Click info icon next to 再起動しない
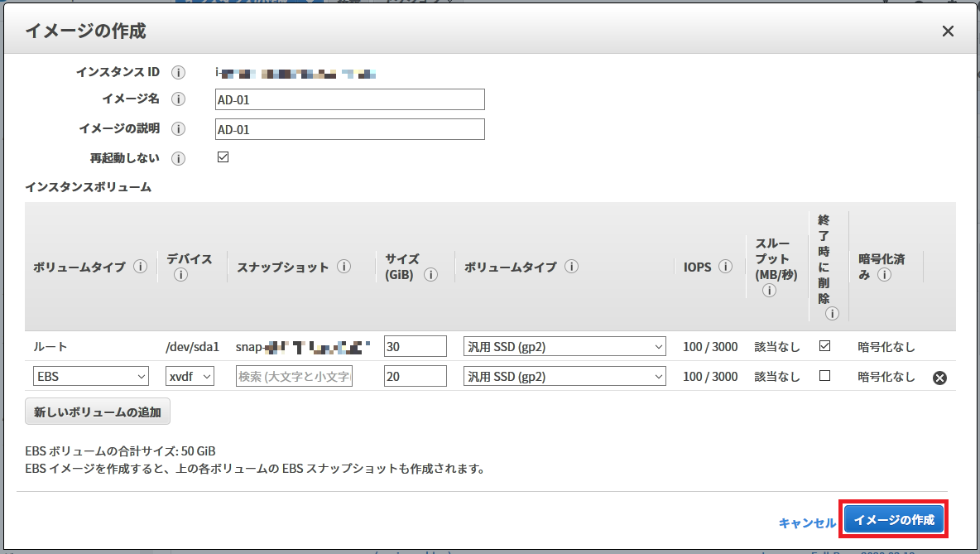The image size is (980, 554). 178,158
